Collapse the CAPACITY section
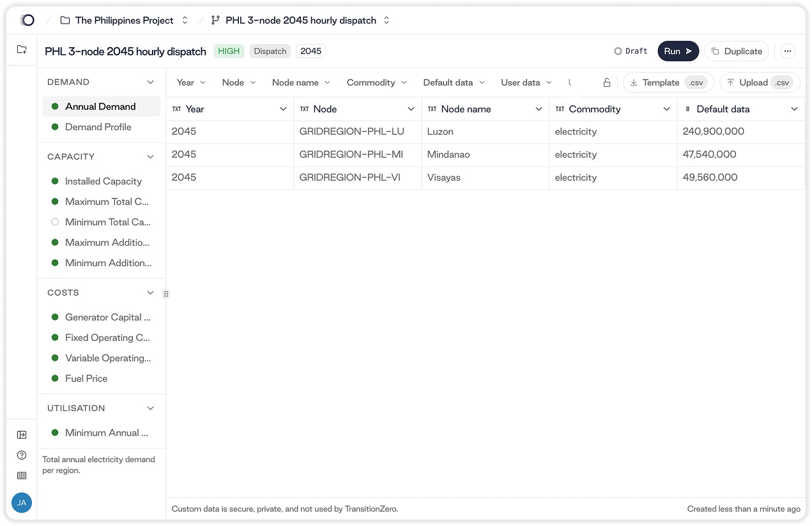 pos(151,157)
